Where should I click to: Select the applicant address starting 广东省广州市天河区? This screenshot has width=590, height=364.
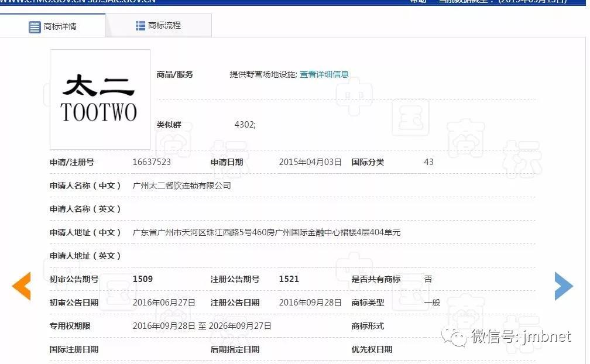point(266,232)
